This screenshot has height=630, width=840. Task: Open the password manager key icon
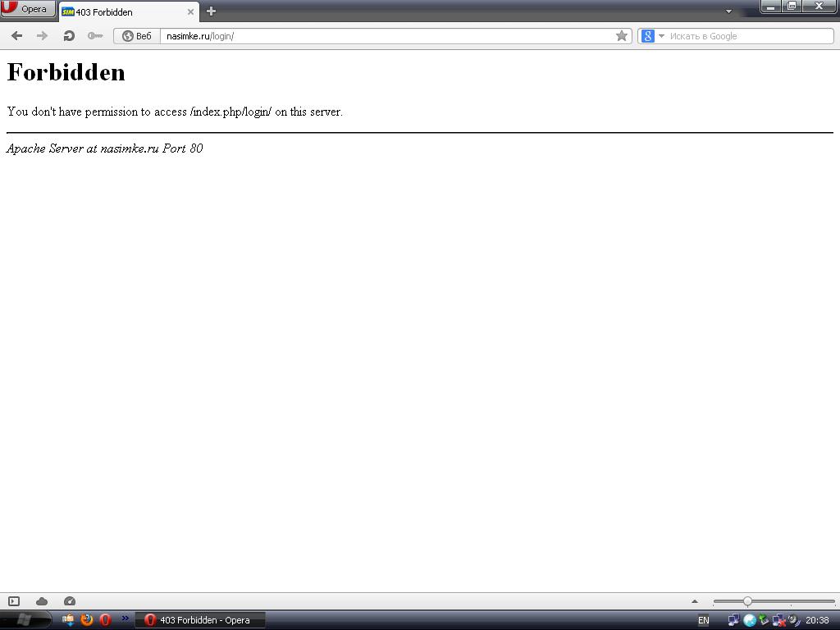tap(95, 36)
